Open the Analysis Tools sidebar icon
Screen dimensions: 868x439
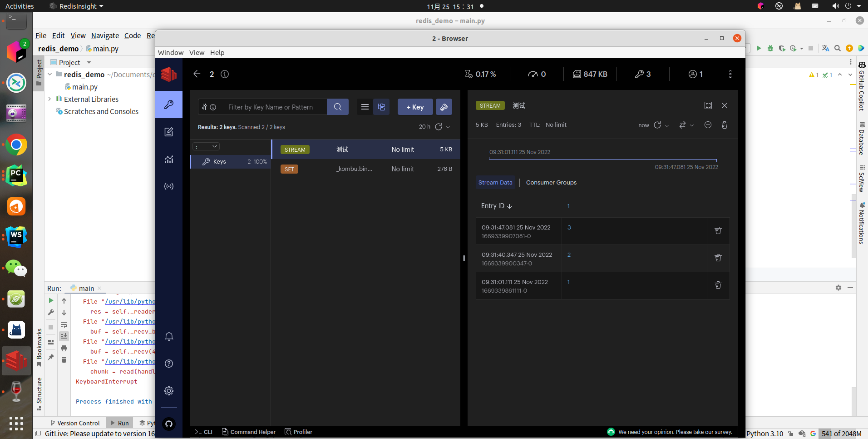point(169,160)
